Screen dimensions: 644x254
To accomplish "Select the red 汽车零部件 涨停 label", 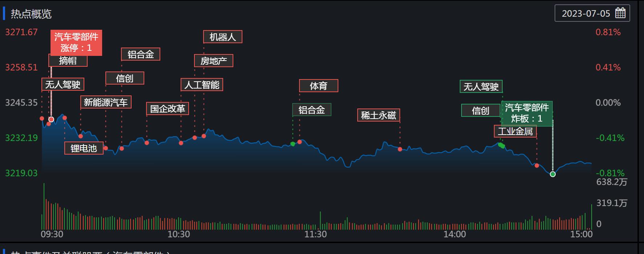I will click(x=76, y=42).
